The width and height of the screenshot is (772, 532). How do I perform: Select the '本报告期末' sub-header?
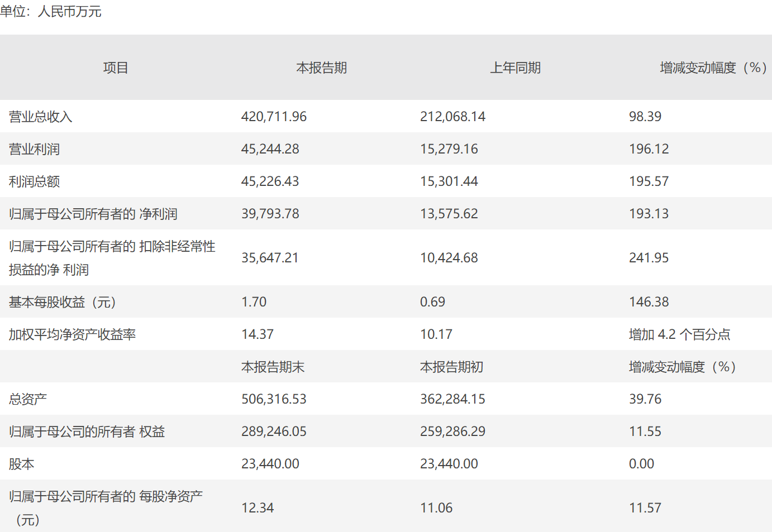click(x=273, y=367)
